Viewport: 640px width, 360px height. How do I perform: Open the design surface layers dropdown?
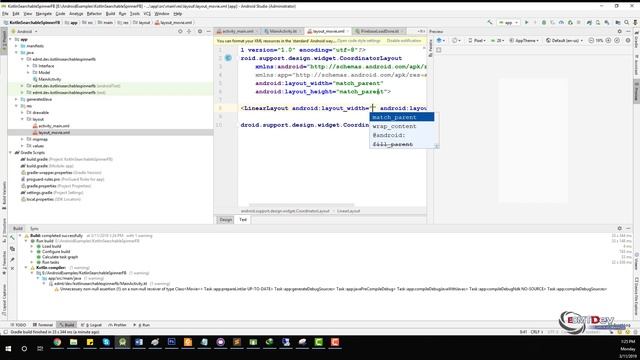tap(441, 40)
